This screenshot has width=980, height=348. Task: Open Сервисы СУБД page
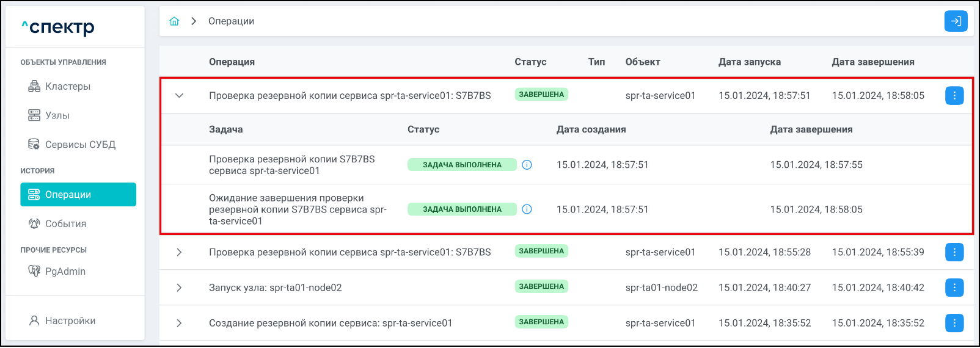point(79,145)
